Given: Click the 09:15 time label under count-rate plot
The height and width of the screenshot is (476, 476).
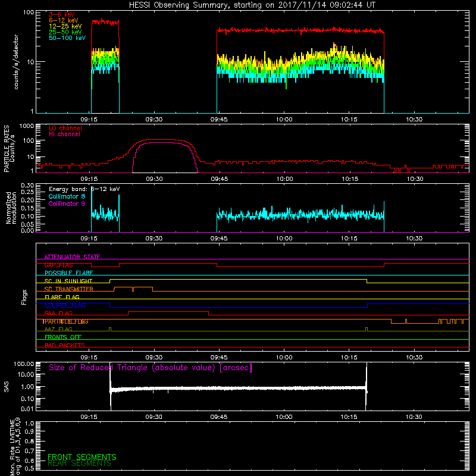Looking at the screenshot, I should pos(89,120).
